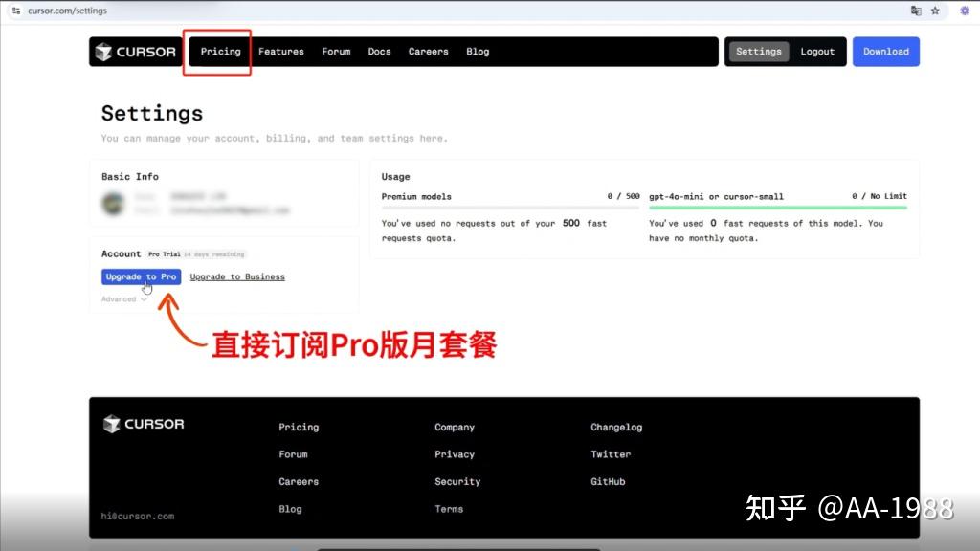This screenshot has height=551, width=980.
Task: Click the blurred profile avatar under Basic Info
Action: click(x=113, y=203)
